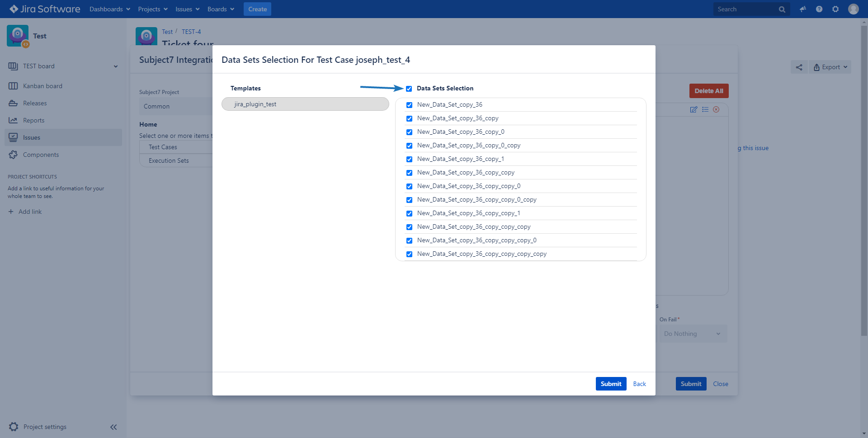Open the On Fail Do Nothing dropdown
868x438 pixels.
pos(692,334)
